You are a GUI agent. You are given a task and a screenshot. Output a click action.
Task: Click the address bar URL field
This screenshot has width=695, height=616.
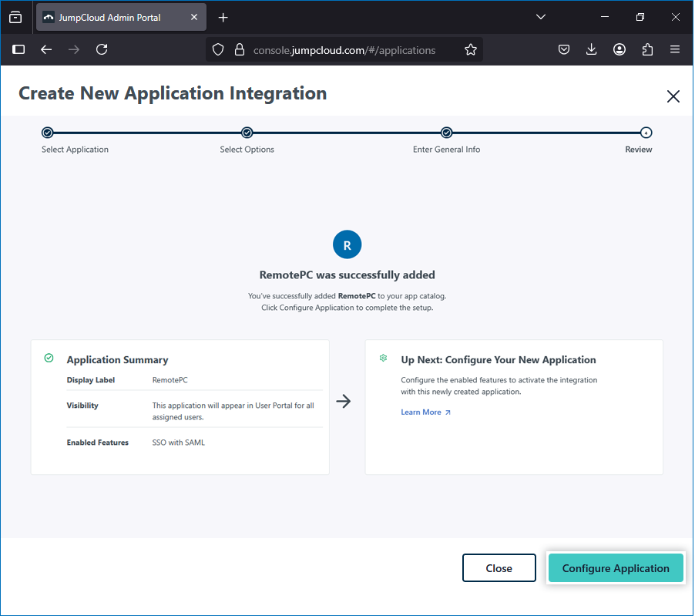[344, 49]
